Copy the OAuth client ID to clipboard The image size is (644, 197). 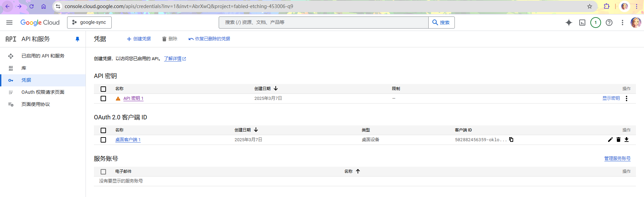point(511,140)
